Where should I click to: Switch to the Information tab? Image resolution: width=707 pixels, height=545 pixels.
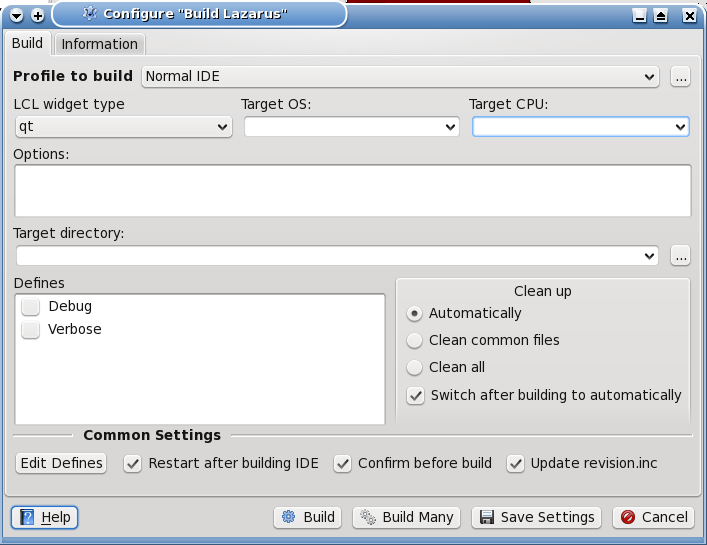(100, 44)
